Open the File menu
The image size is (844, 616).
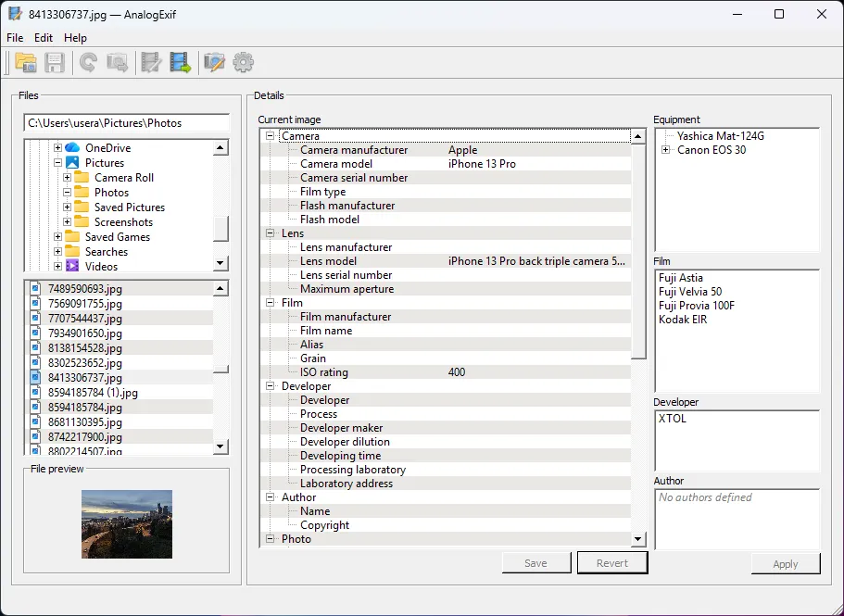click(x=15, y=38)
